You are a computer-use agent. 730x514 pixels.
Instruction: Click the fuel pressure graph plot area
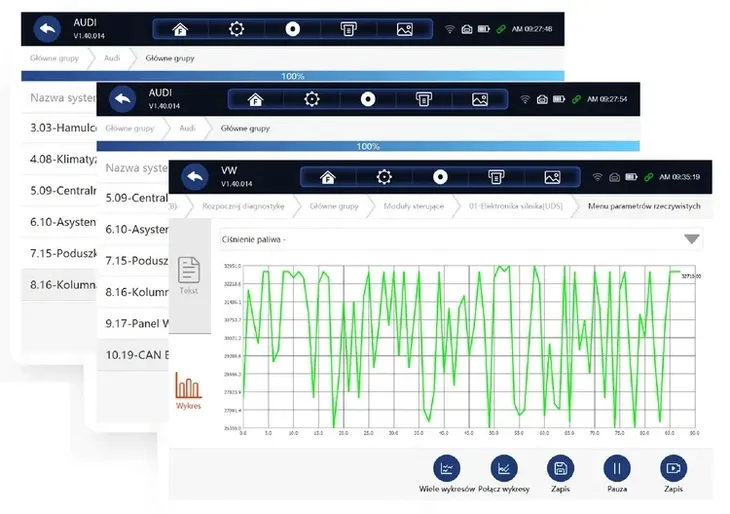[469, 346]
